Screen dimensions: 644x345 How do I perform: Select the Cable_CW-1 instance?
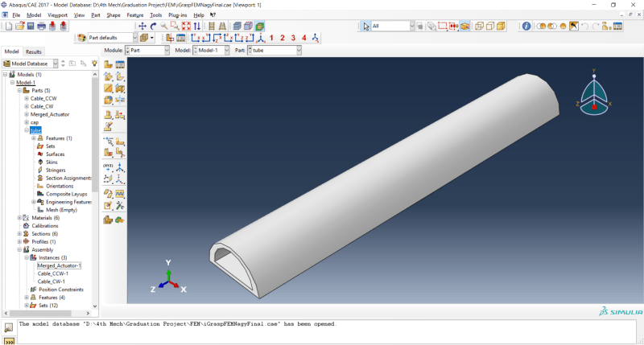coord(52,281)
